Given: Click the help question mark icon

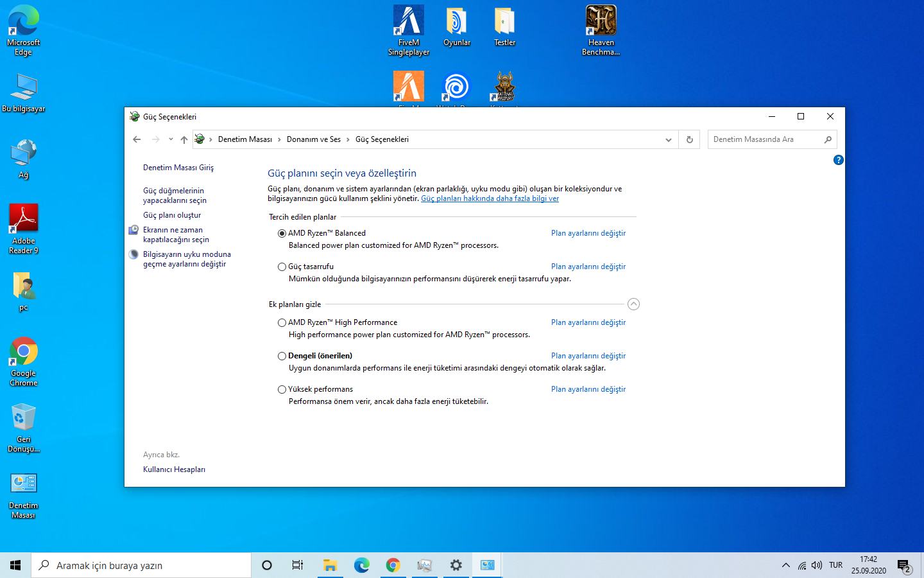Looking at the screenshot, I should click(838, 160).
